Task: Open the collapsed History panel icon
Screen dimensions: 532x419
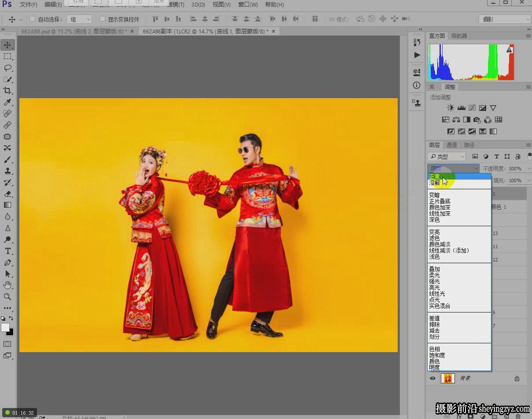Action: click(x=417, y=42)
